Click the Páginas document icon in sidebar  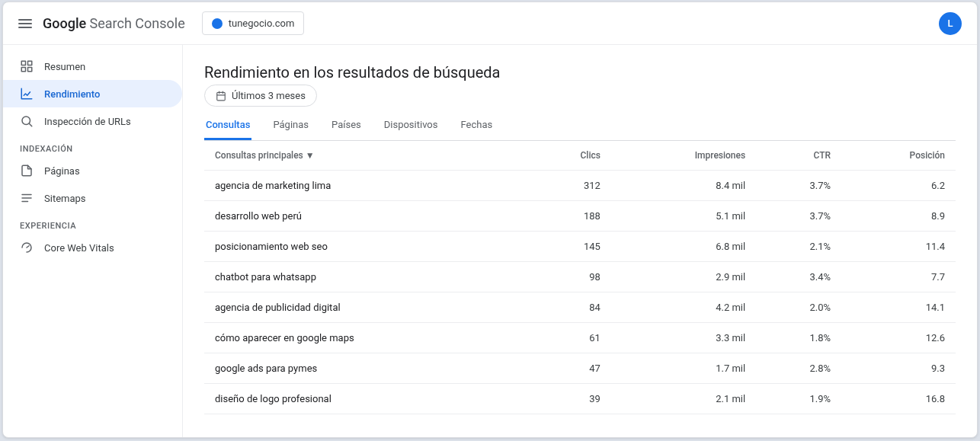(x=27, y=171)
